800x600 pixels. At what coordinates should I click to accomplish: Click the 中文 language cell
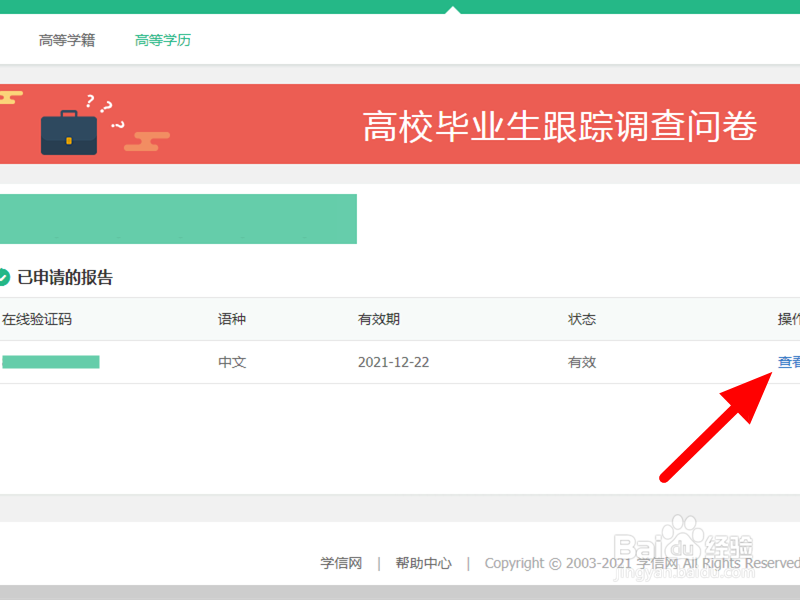[x=232, y=362]
